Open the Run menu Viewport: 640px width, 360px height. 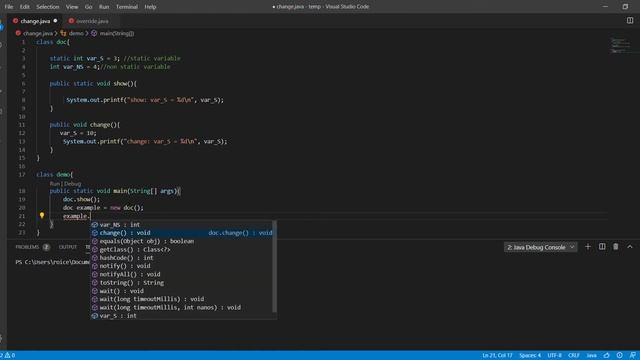[104, 7]
